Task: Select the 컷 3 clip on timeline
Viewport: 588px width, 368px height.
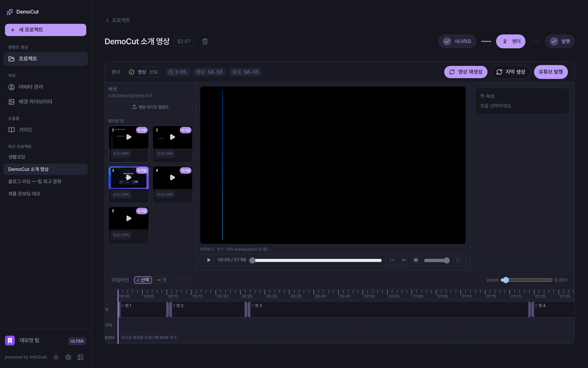Action: 390,309
